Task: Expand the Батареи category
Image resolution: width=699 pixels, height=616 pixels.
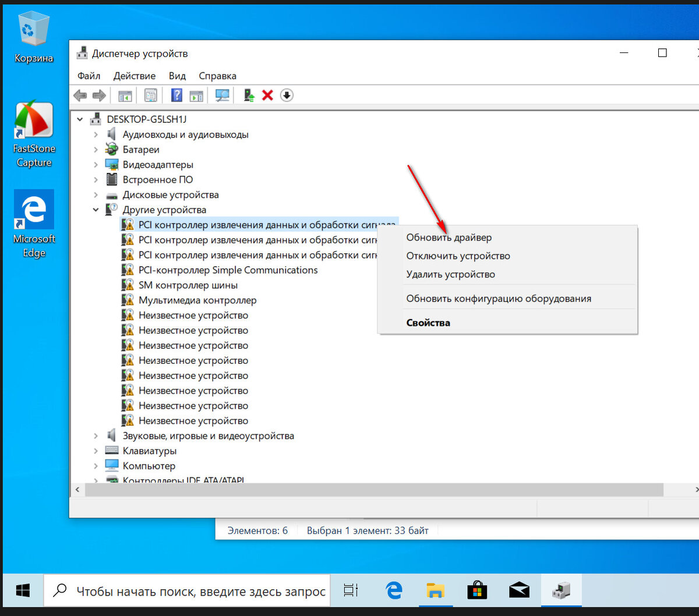Action: pos(96,150)
